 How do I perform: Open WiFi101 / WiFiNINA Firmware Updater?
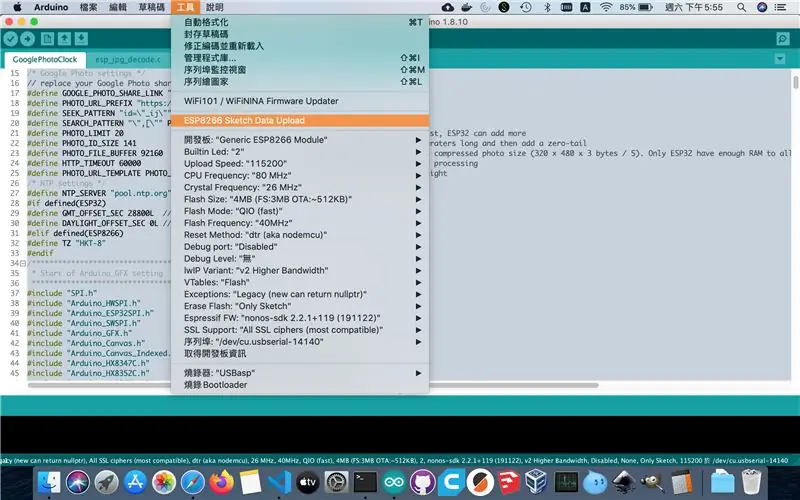[x=300, y=101]
